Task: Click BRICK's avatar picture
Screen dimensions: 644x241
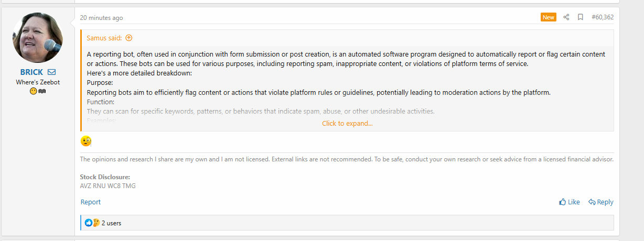Action: (x=37, y=38)
